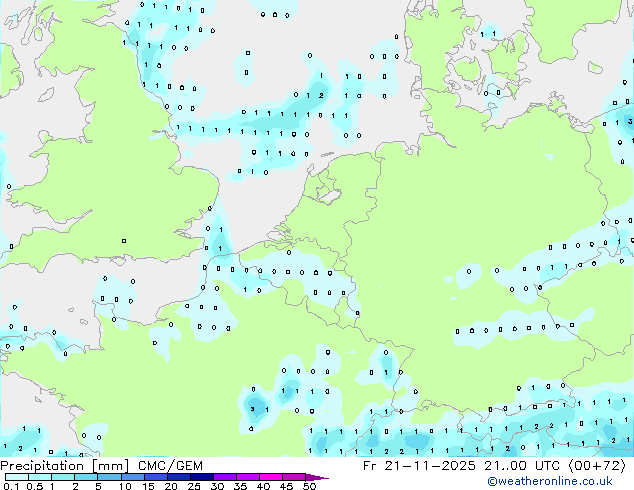Click the '[mm]' unit label

point(111,466)
